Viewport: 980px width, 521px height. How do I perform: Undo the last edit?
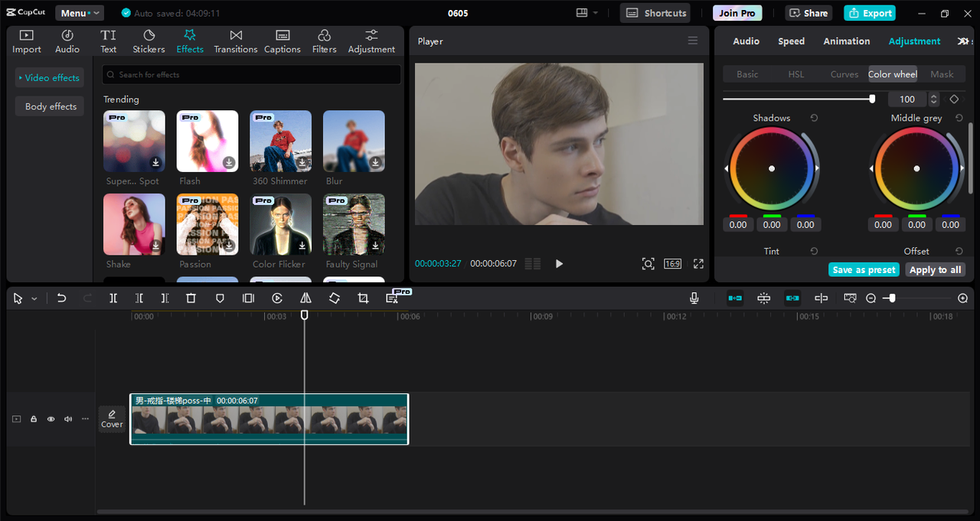coord(62,298)
